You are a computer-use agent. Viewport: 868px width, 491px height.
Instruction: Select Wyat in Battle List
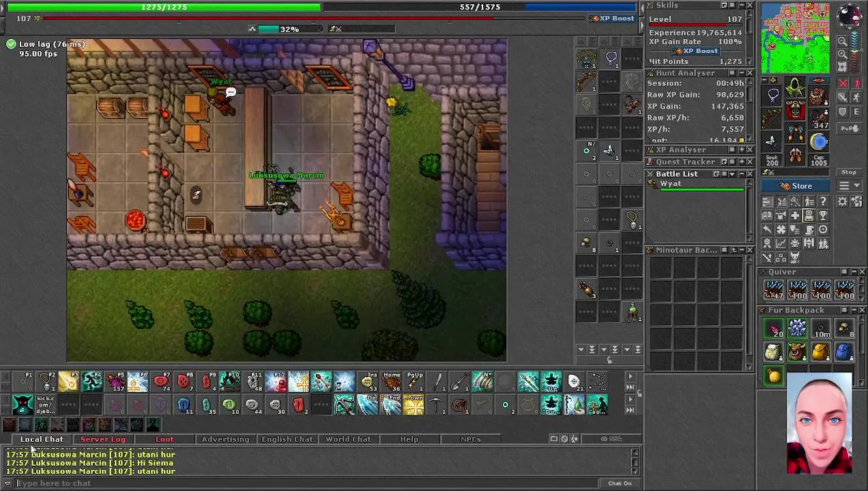click(696, 185)
